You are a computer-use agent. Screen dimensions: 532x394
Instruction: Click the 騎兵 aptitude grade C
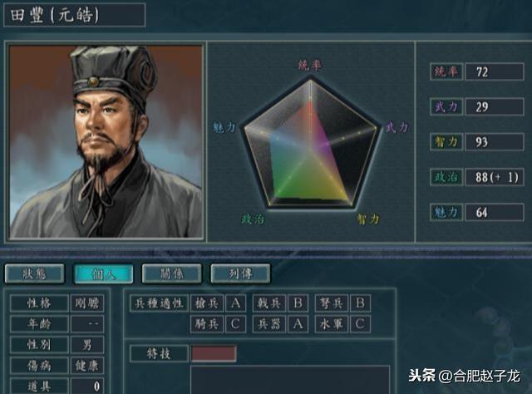click(x=235, y=324)
